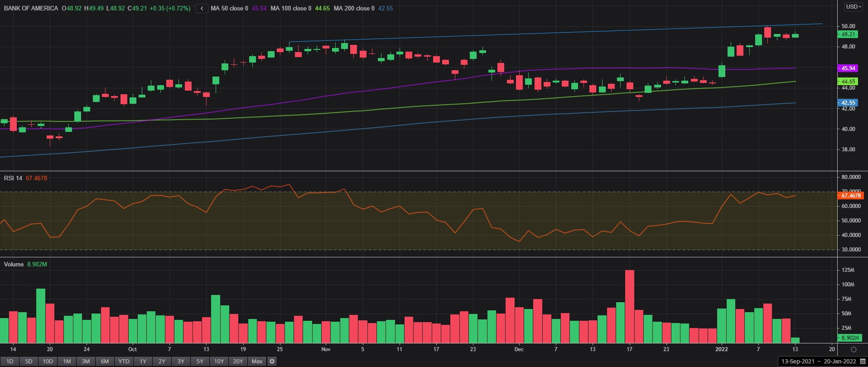
Task: Select the 1Y time range
Action: click(143, 362)
